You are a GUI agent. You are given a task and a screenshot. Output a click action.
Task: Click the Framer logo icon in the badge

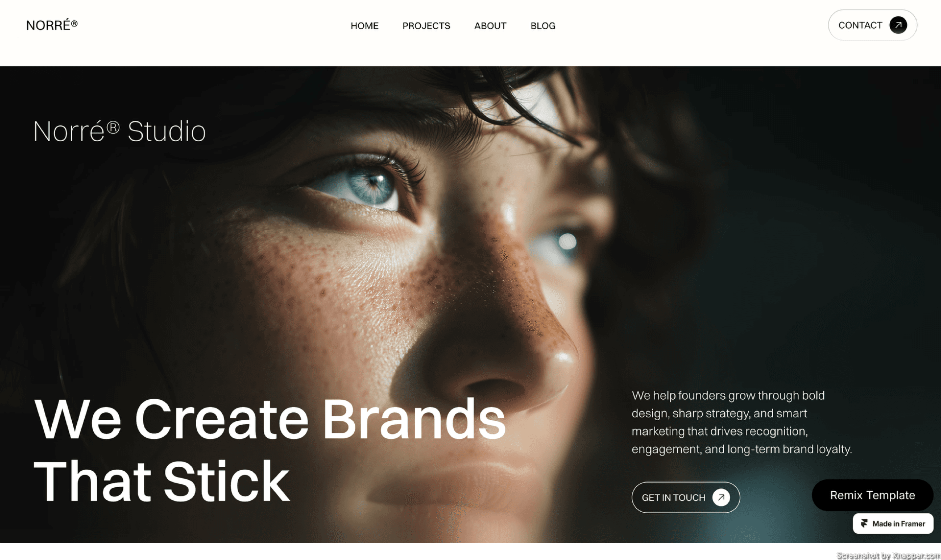(x=864, y=524)
